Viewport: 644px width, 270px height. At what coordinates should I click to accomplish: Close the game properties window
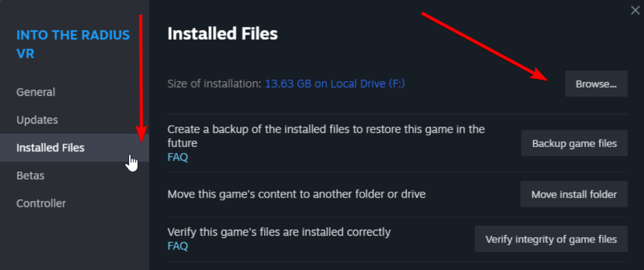point(635,10)
